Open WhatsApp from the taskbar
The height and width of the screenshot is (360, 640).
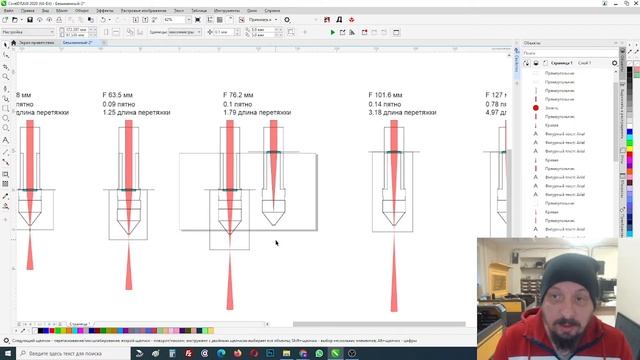[319, 353]
